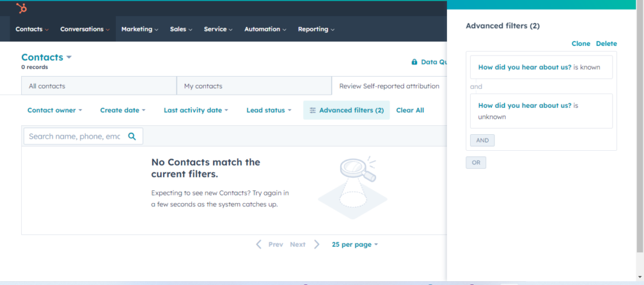
Task: Open the Create date filter dropdown
Action: pyautogui.click(x=122, y=110)
